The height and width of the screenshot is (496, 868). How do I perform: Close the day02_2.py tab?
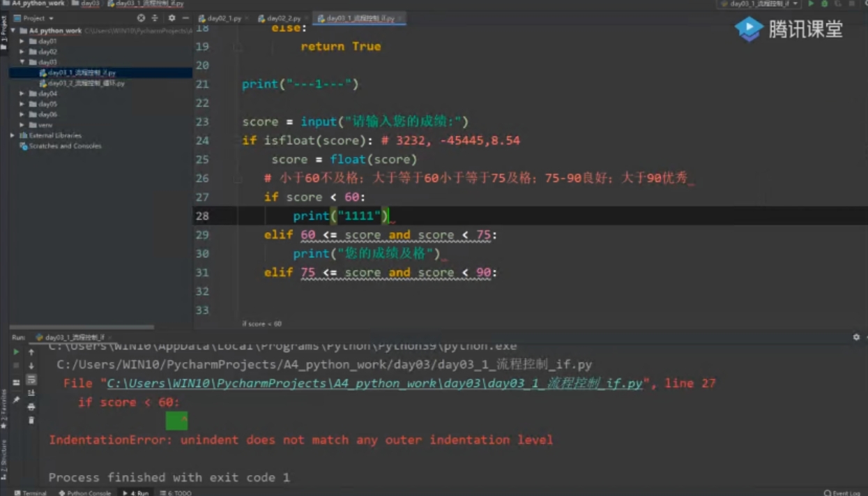pyautogui.click(x=307, y=19)
